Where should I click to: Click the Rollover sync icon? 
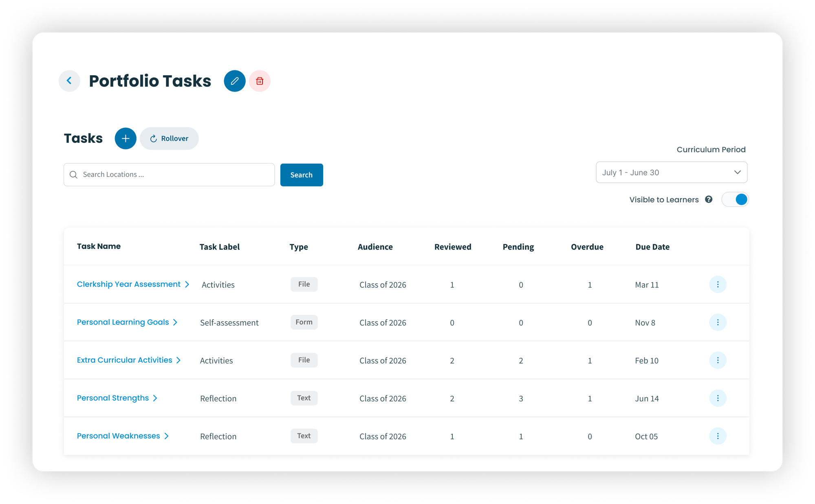[154, 138]
